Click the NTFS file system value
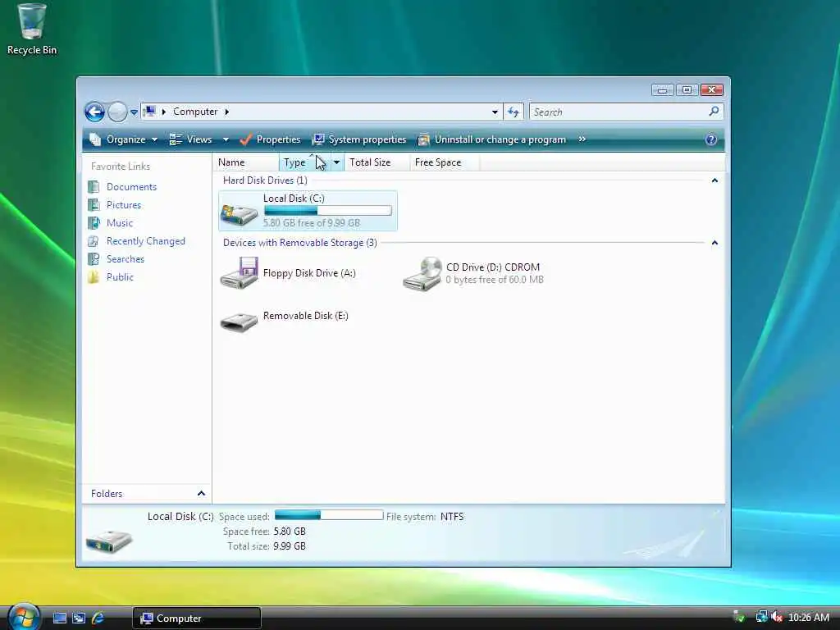840x630 pixels. [452, 517]
